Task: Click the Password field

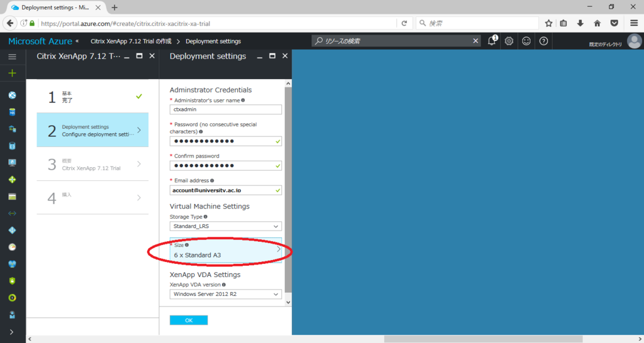Action: click(226, 141)
